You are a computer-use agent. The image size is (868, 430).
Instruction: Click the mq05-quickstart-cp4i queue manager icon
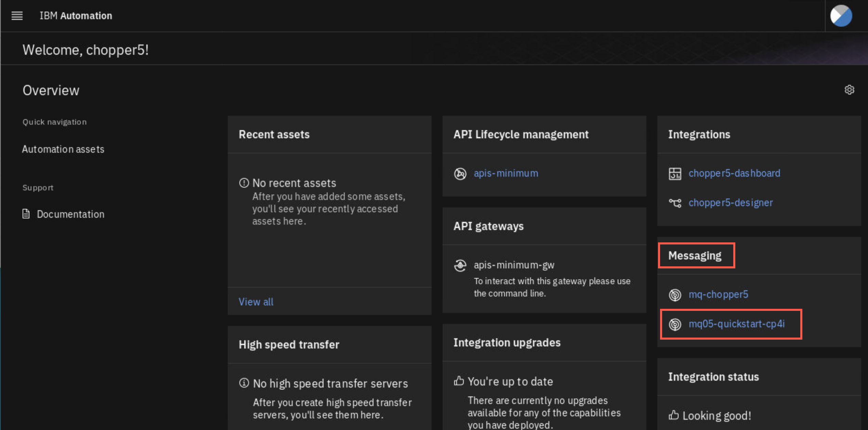[x=675, y=324]
